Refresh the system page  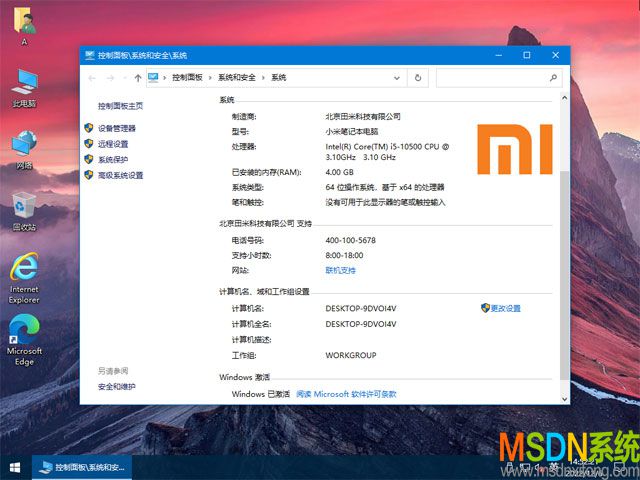(418, 78)
